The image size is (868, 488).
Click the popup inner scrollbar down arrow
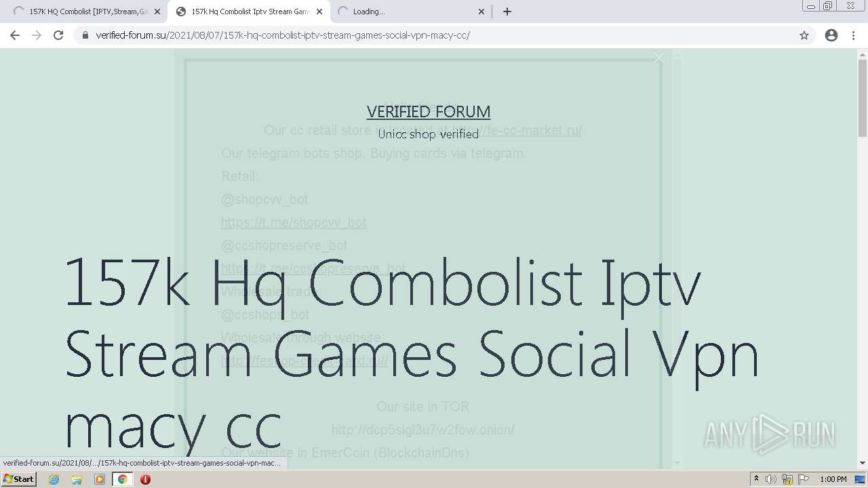tap(677, 462)
